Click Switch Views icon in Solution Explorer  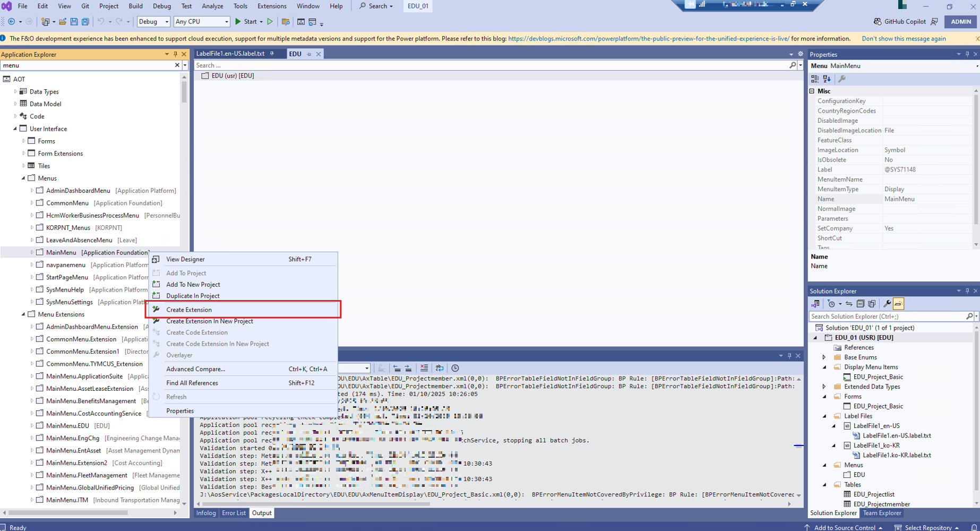pos(816,304)
